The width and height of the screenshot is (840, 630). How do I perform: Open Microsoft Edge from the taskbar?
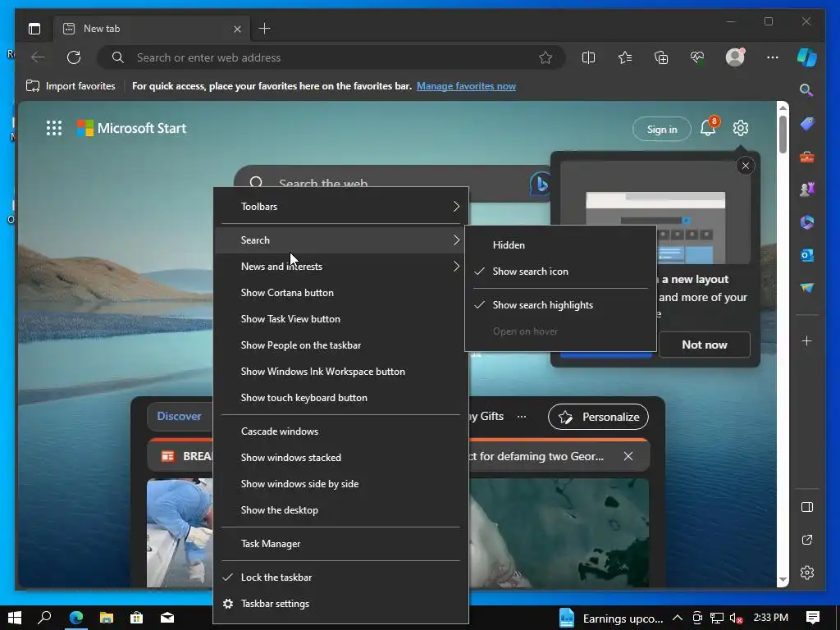pyautogui.click(x=76, y=618)
